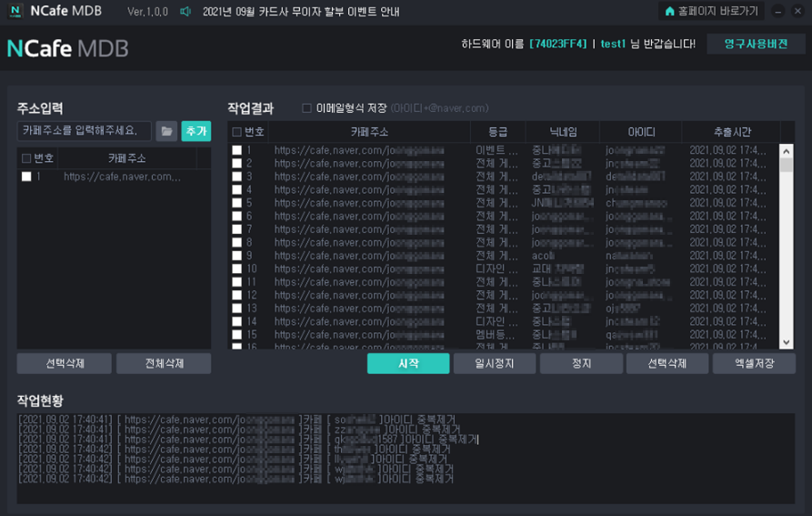Sort by 닉네임 column header
The height and width of the screenshot is (516, 812).
[x=563, y=132]
